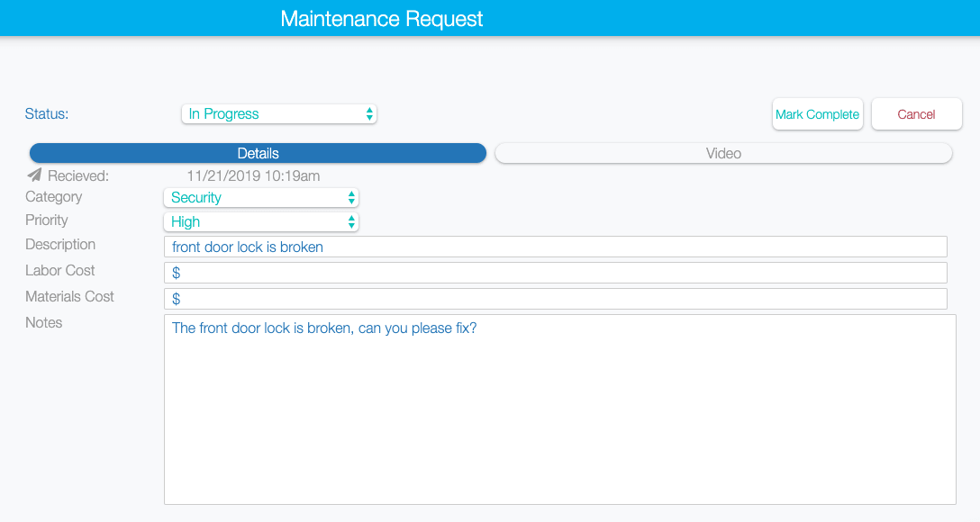Viewport: 980px width, 522px height.
Task: Click the Status dropdown arrow icon
Action: point(368,113)
